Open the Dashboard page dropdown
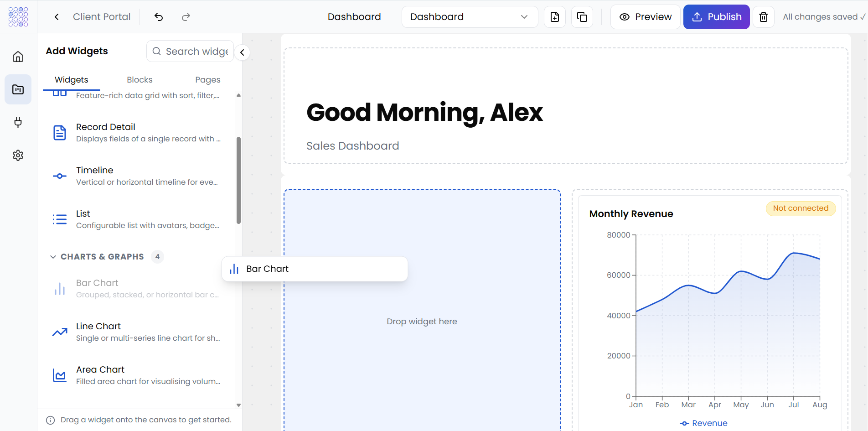868x431 pixels. [x=470, y=17]
